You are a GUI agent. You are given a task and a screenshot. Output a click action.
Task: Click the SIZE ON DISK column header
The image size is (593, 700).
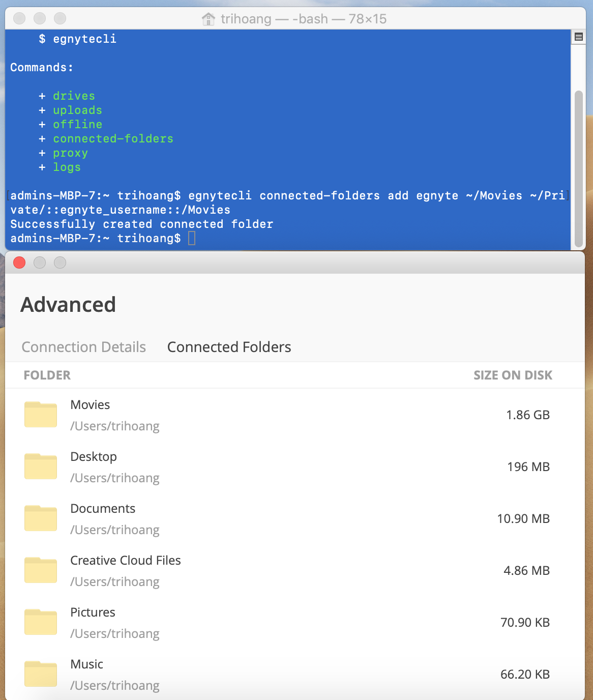[x=513, y=375]
